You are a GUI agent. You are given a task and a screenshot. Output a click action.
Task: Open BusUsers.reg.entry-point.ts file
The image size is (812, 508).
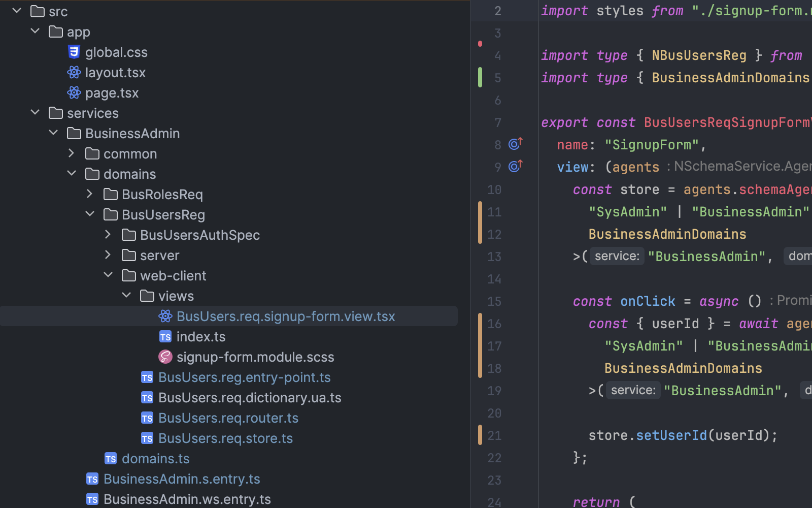(245, 377)
